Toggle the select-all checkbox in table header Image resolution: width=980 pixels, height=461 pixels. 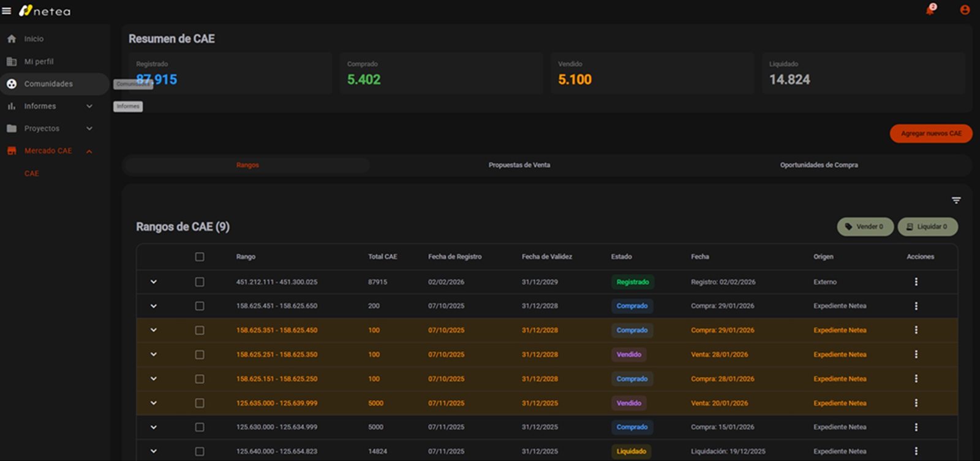[x=200, y=257]
